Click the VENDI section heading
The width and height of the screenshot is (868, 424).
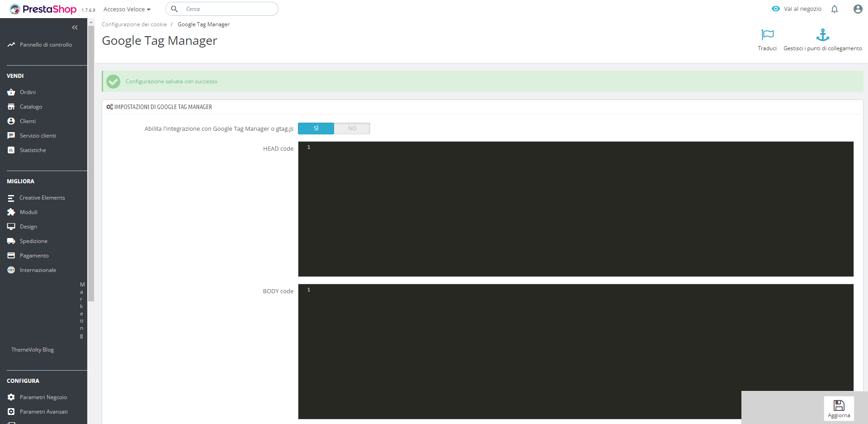[x=15, y=76]
